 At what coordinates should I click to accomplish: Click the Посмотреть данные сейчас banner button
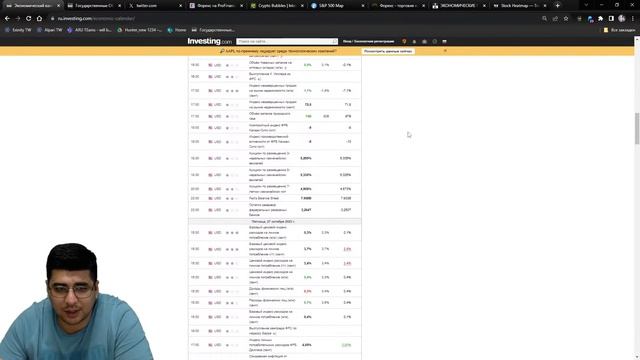click(388, 51)
